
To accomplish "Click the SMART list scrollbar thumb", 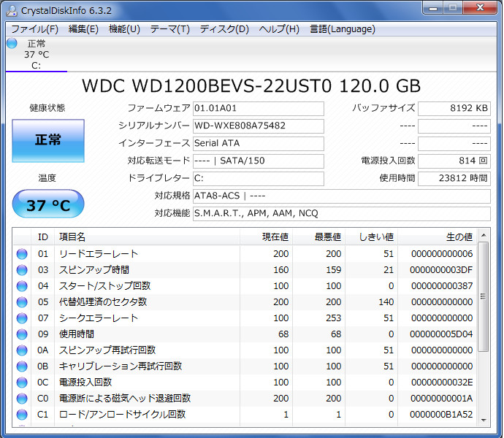I will point(483,297).
